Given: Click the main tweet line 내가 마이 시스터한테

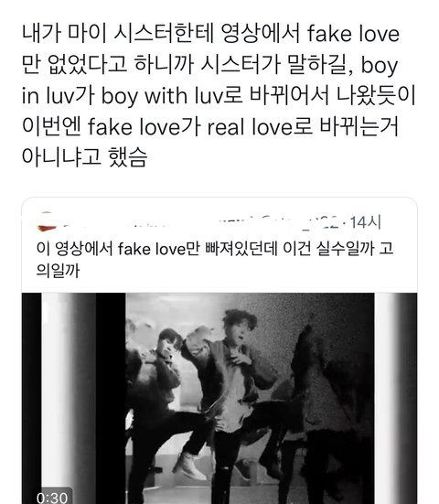Looking at the screenshot, I should tap(210, 34).
